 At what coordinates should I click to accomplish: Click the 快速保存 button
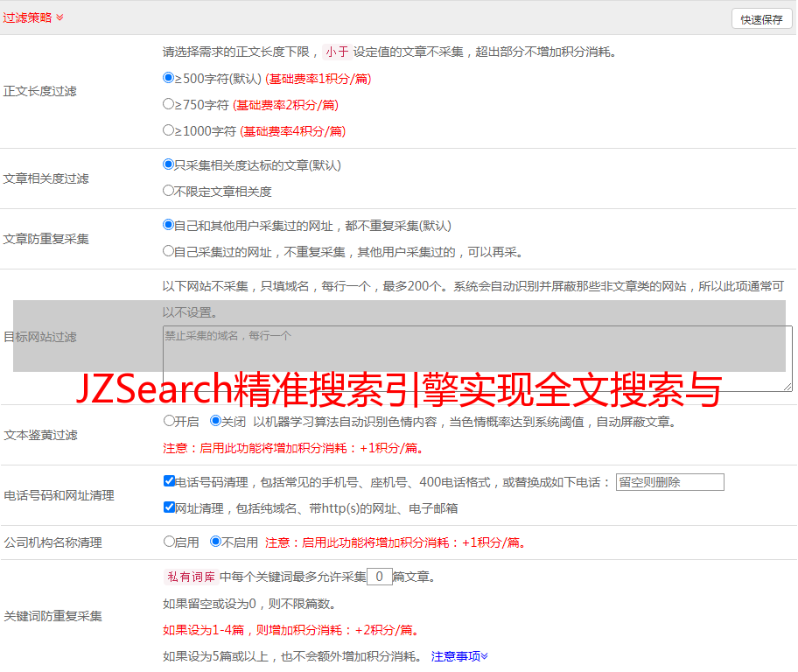tap(761, 19)
